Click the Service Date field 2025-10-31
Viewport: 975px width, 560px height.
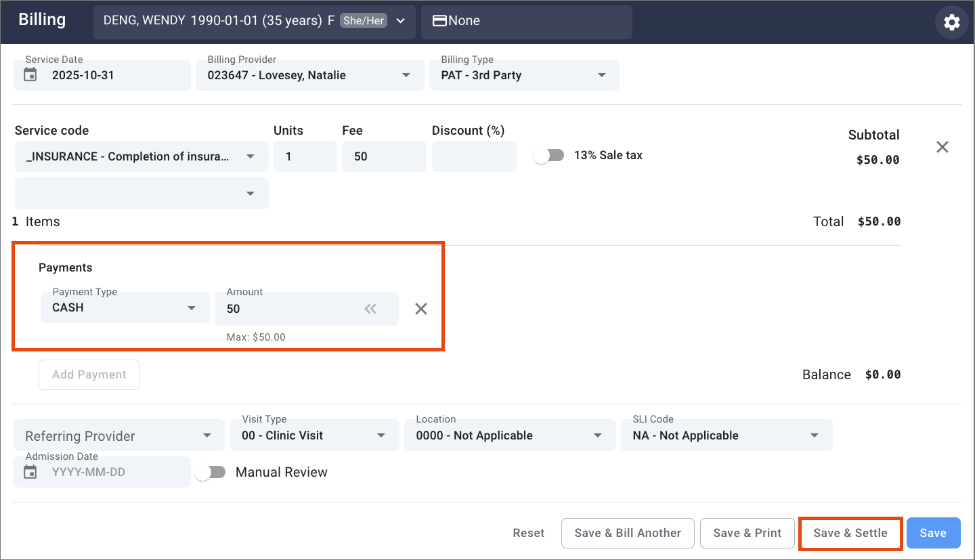(102, 75)
